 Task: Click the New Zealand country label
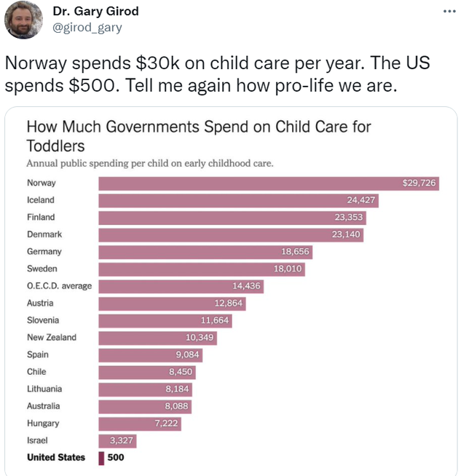click(x=52, y=337)
